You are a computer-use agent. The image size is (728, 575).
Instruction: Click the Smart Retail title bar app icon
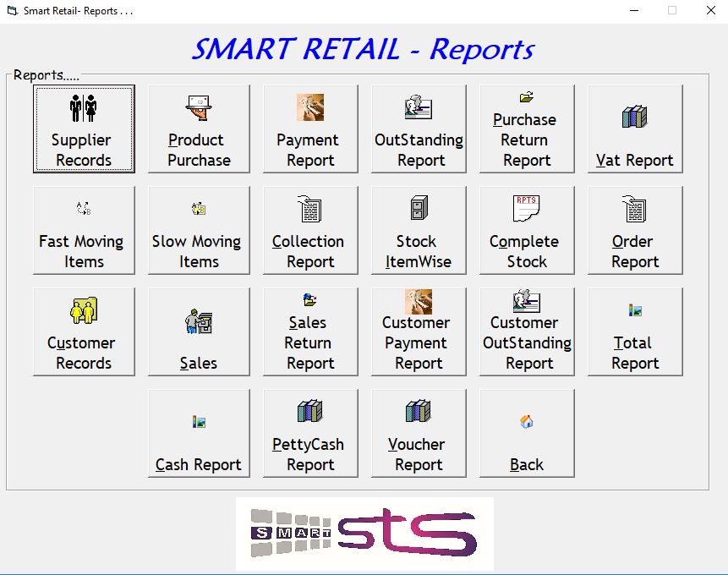(13, 11)
